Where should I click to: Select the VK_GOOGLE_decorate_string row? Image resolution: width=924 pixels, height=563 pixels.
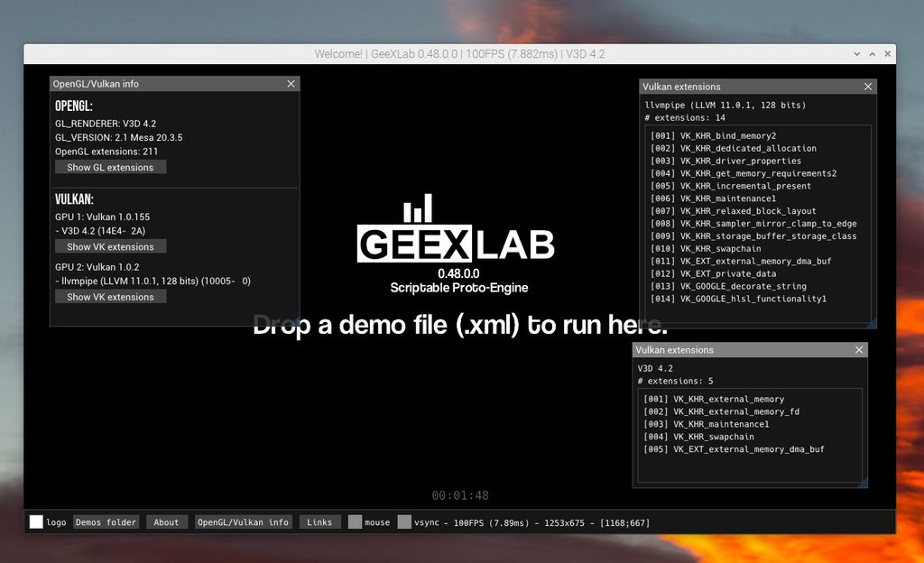(728, 286)
